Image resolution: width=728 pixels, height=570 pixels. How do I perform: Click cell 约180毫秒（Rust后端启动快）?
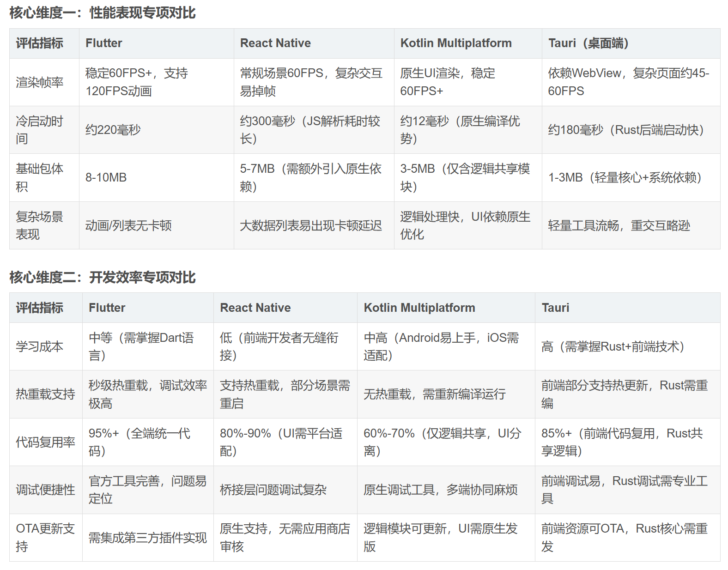[631, 130]
